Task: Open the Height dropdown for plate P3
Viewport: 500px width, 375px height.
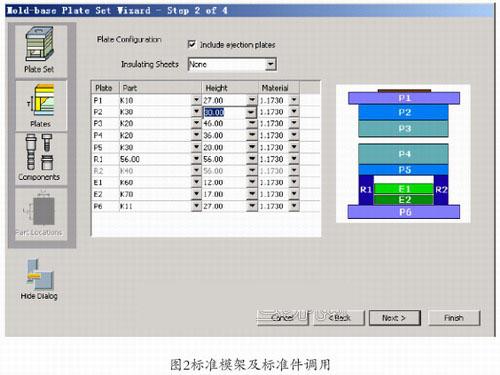Action: (252, 123)
